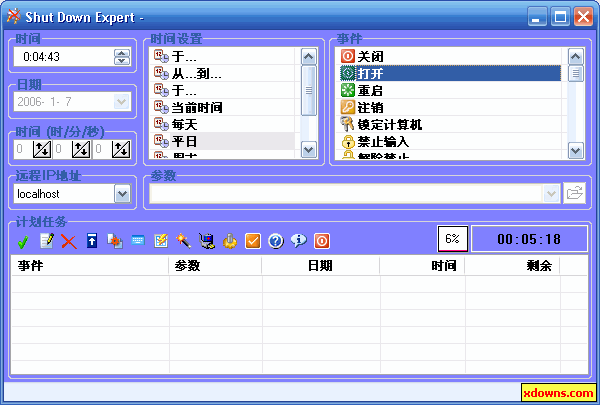Click the 6% progress indicator
600x405 pixels.
453,239
